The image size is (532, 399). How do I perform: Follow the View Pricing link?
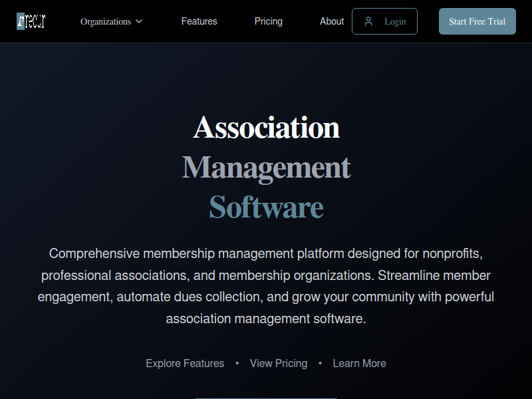click(x=279, y=363)
